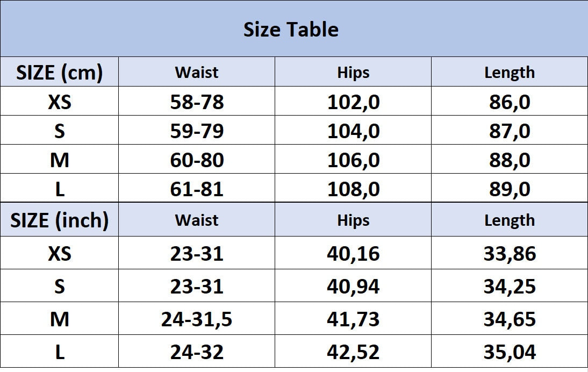Click the 86,0 length cell
The image size is (588, 372).
pyautogui.click(x=509, y=102)
